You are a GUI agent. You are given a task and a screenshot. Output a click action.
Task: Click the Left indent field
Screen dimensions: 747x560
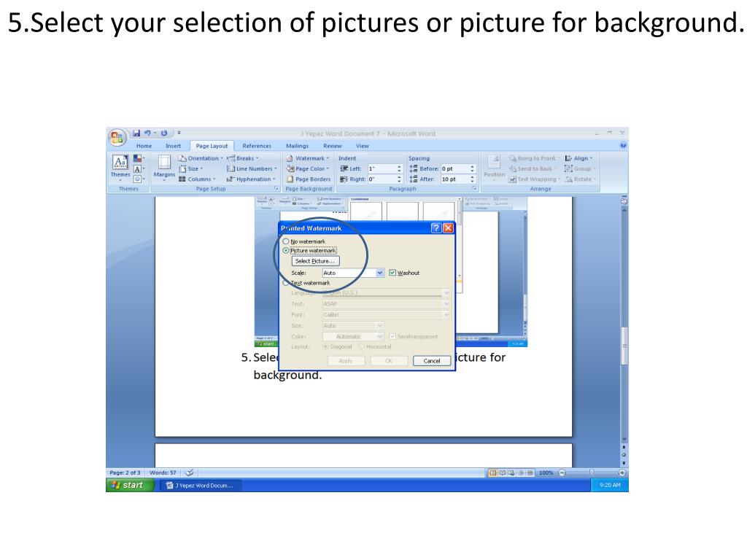382,168
